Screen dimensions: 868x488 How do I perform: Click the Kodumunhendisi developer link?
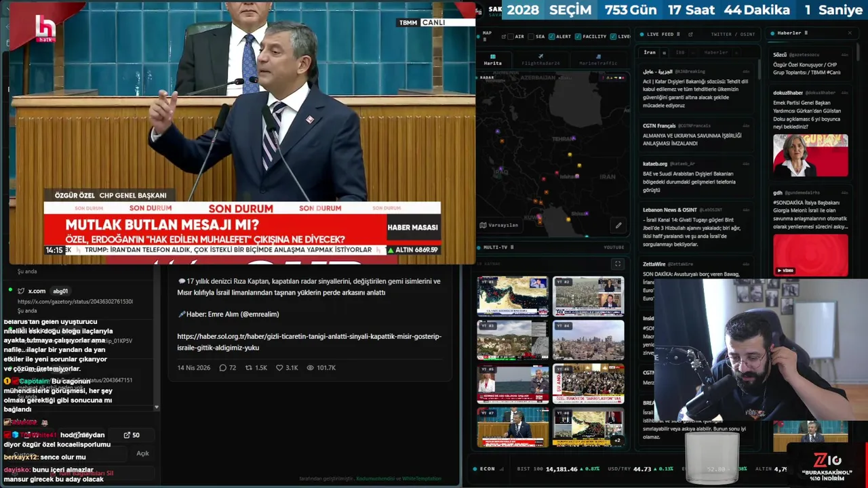tap(375, 479)
